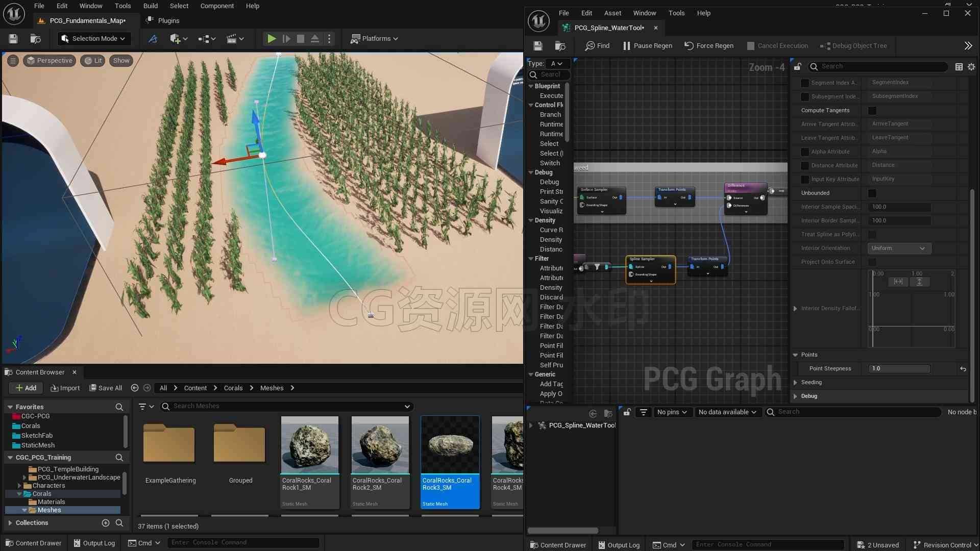The image size is (980, 551).
Task: Toggle the Compute Tangents checkbox
Action: pyautogui.click(x=872, y=111)
